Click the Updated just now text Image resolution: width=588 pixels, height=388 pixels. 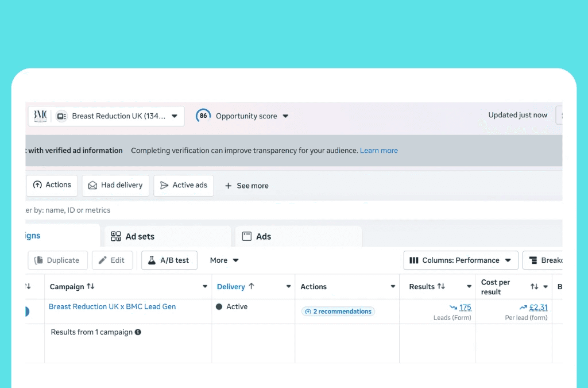(x=517, y=115)
